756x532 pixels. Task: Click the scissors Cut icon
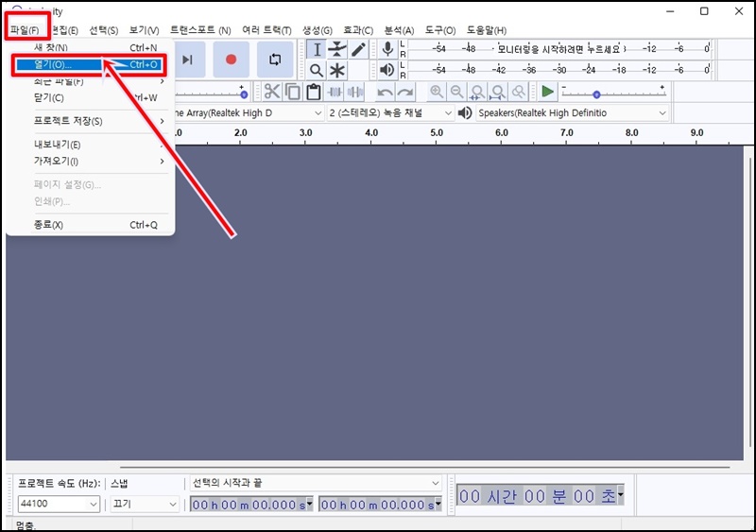(272, 92)
